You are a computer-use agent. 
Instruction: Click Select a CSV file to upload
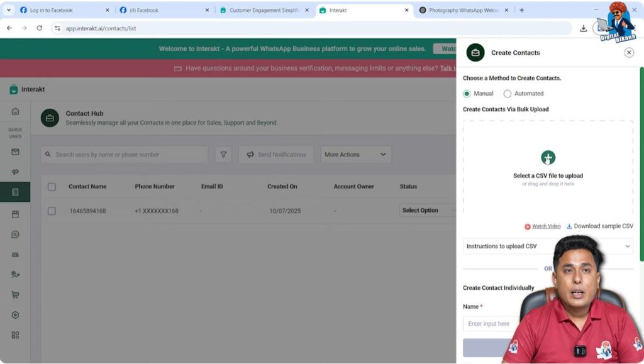pyautogui.click(x=548, y=175)
